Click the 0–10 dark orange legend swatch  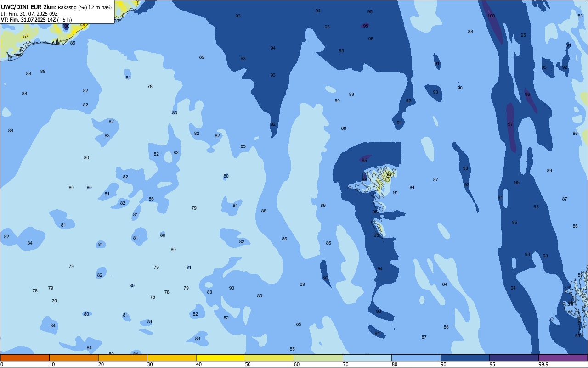pyautogui.click(x=25, y=357)
